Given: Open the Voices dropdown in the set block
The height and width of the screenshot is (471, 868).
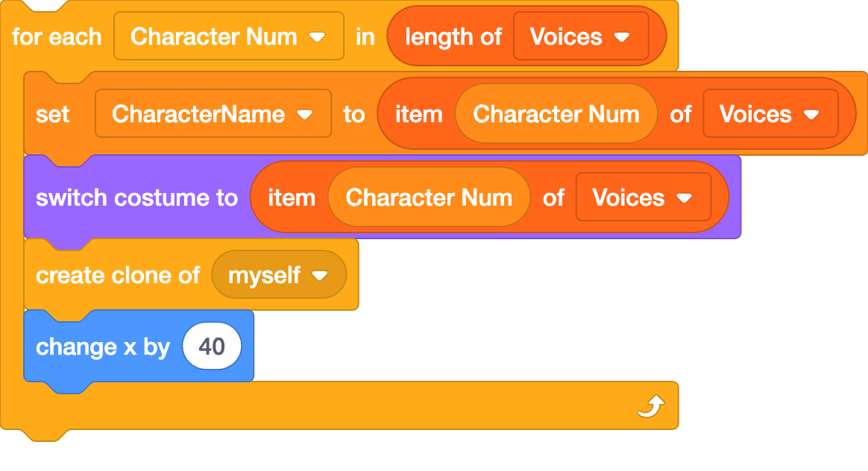Looking at the screenshot, I should pos(770,114).
